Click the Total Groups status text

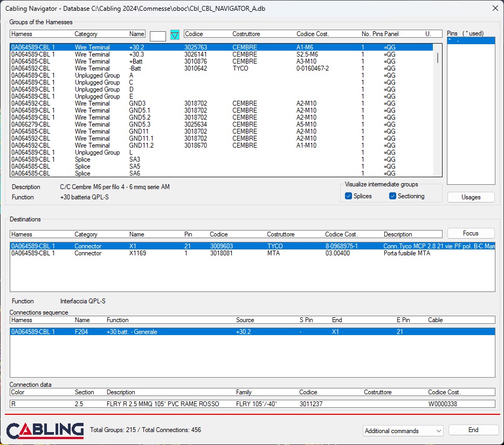[x=146, y=430]
